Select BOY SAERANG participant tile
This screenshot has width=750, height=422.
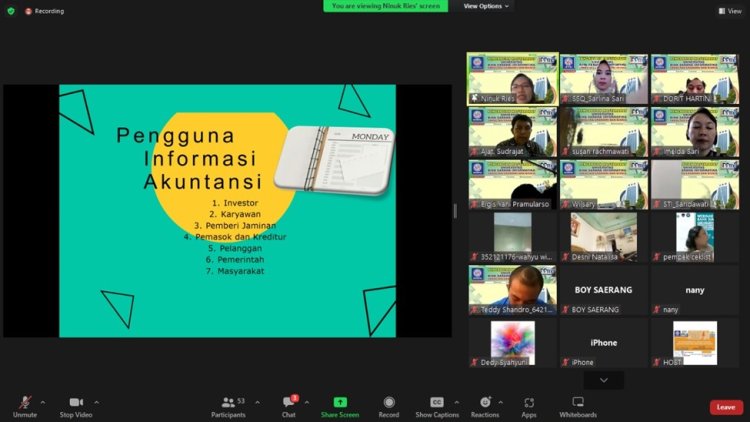[604, 290]
